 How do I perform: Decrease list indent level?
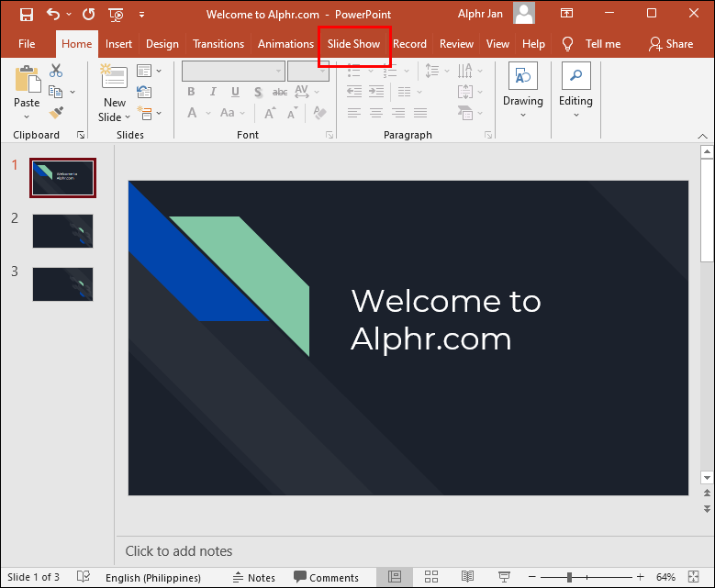coord(354,92)
